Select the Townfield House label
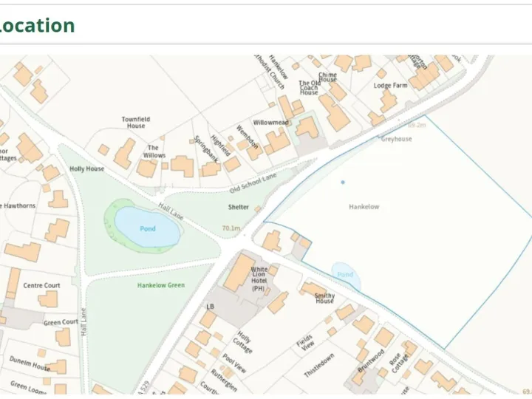The height and width of the screenshot is (399, 532). pos(136,123)
